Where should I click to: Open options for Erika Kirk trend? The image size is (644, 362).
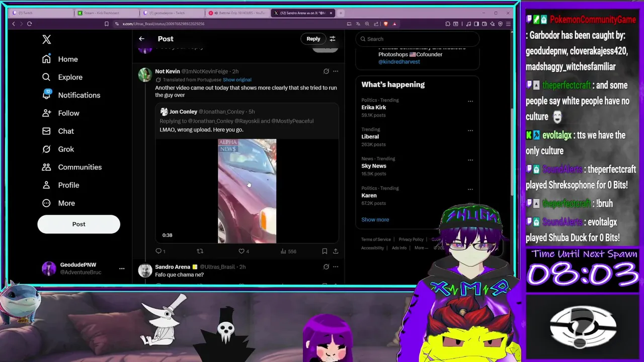(x=470, y=101)
